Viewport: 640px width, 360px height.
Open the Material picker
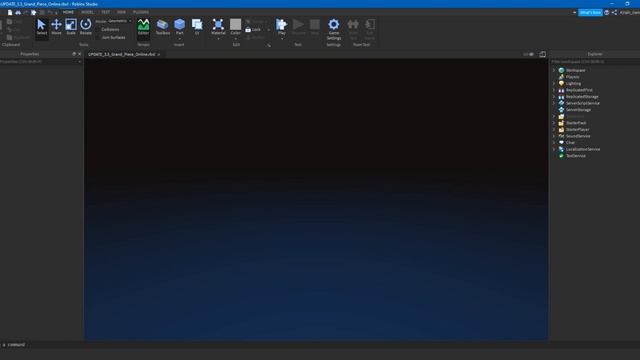coord(218,27)
